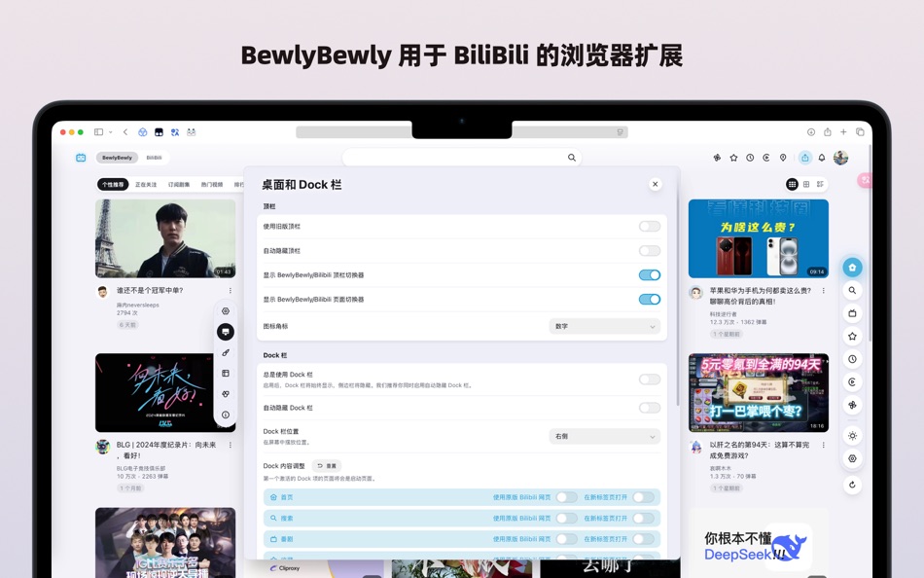
Task: Open the general settings gear in settings sidebar
Action: coord(226,311)
